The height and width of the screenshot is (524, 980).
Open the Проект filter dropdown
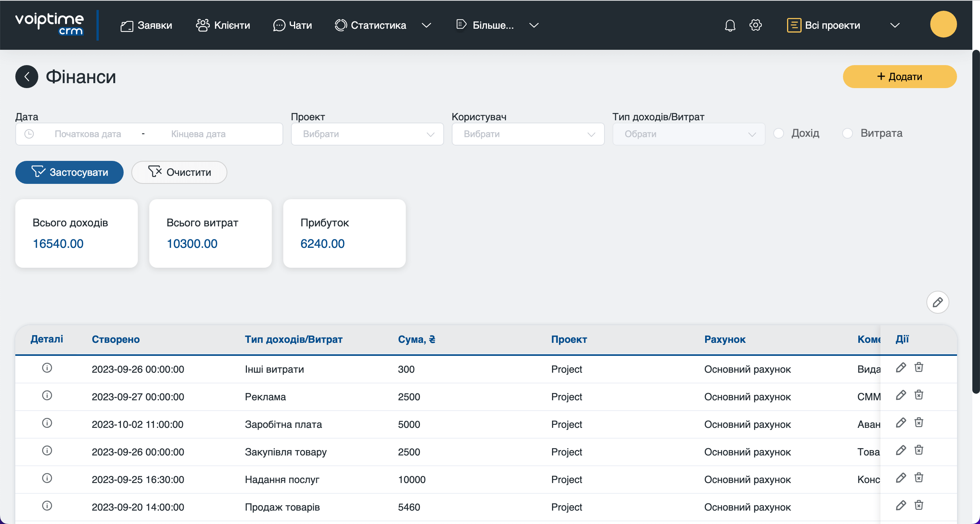click(367, 134)
